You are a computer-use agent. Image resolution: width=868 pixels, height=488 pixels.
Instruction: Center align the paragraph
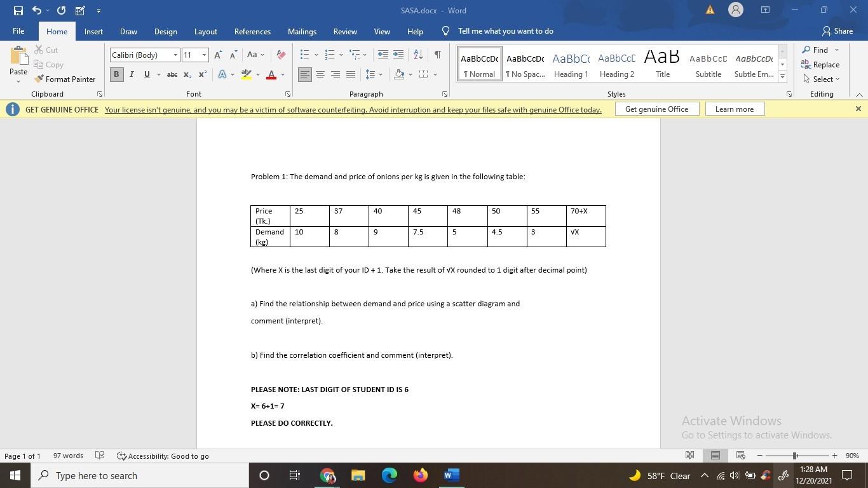320,74
